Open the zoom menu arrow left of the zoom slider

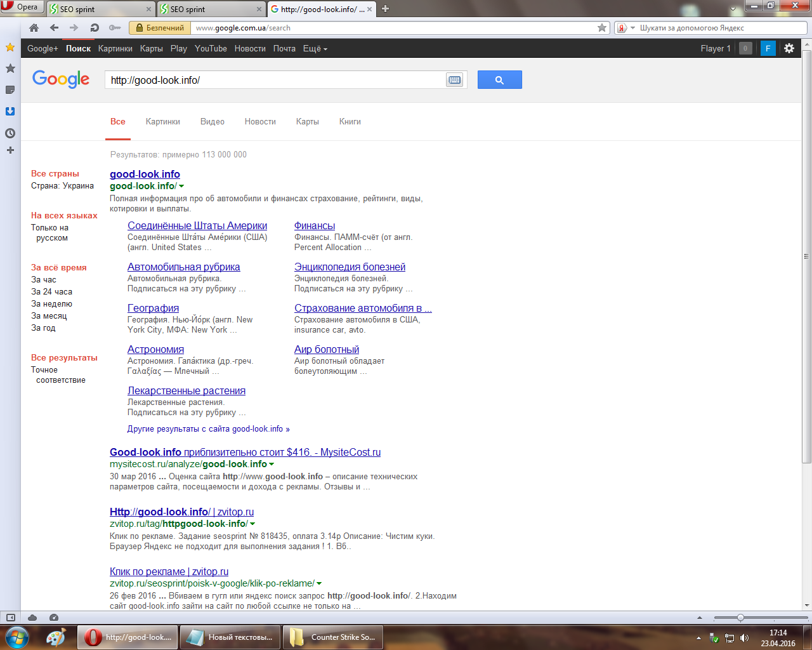coord(700,618)
